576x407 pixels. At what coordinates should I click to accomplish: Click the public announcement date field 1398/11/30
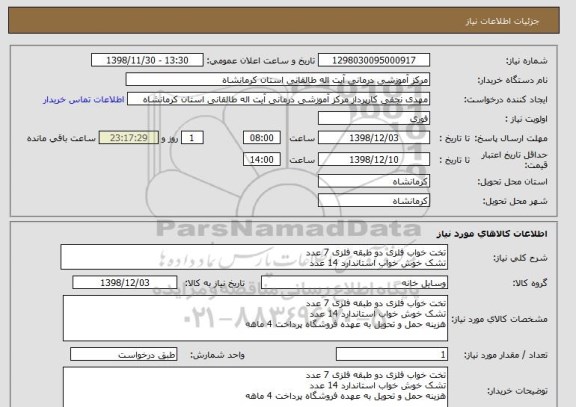pos(147,60)
